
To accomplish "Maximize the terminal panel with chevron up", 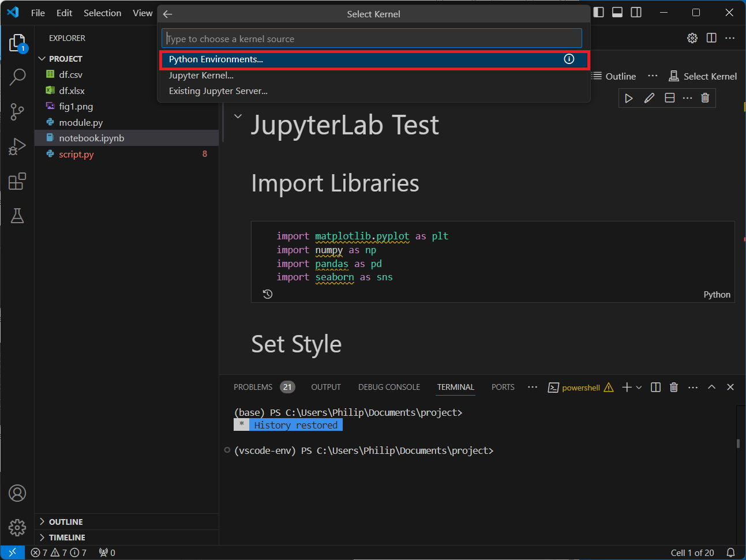I will [x=711, y=388].
